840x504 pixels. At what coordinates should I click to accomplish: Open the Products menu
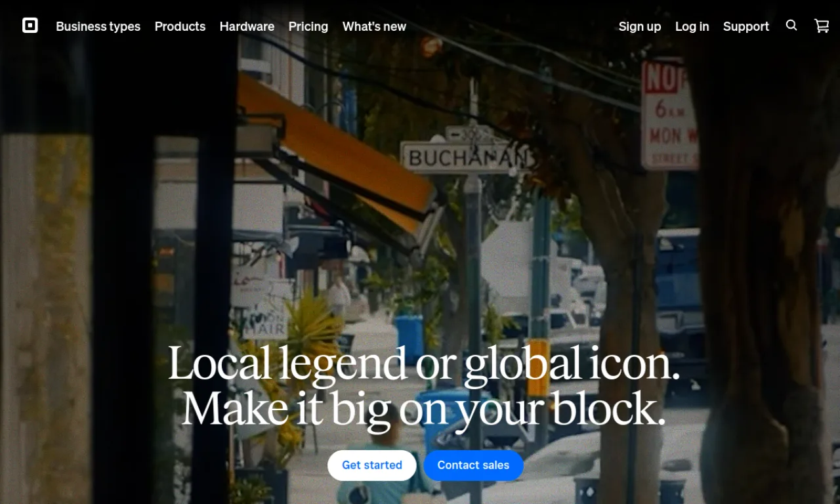pyautogui.click(x=180, y=26)
